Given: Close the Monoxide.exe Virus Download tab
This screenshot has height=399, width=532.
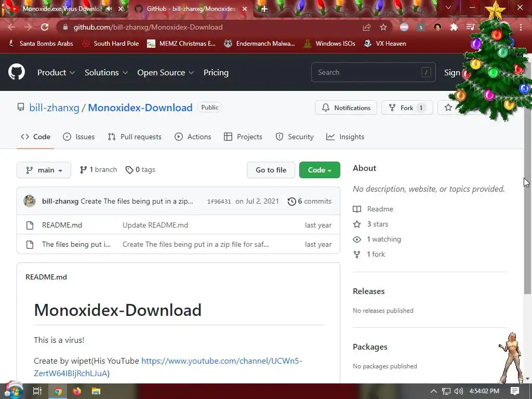Looking at the screenshot, I should tap(121, 9).
